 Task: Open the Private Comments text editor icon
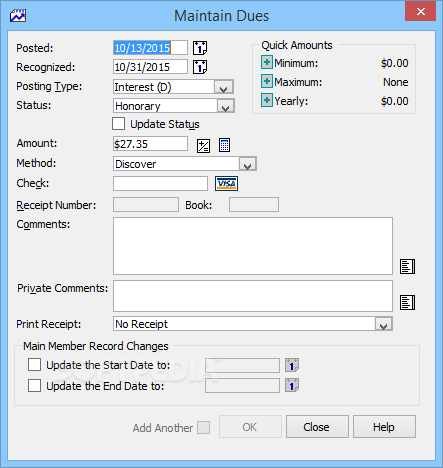407,302
